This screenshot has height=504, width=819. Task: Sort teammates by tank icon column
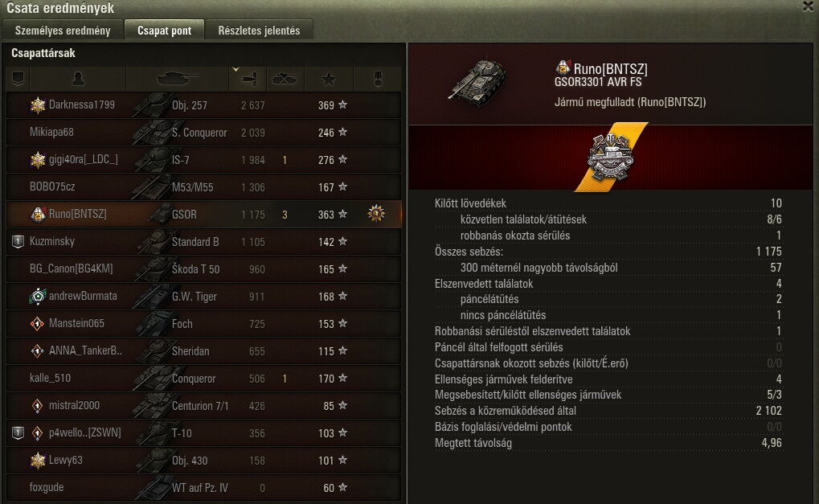click(x=178, y=79)
